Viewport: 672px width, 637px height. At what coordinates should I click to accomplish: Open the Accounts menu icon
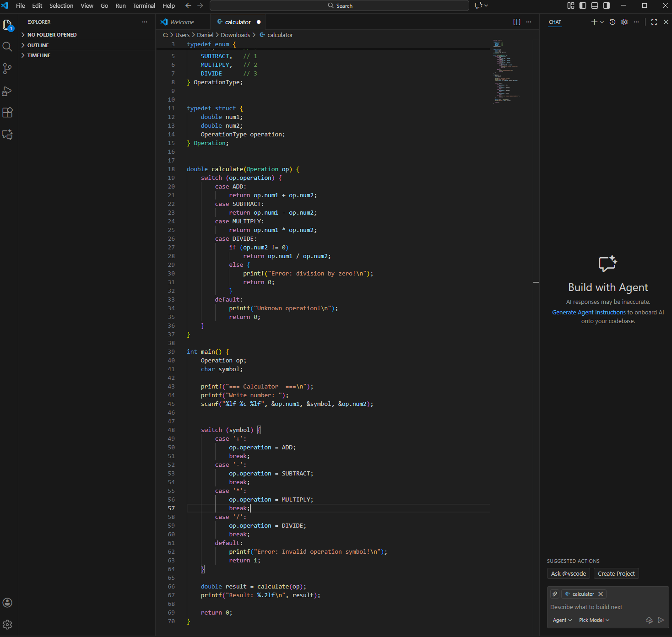point(7,603)
